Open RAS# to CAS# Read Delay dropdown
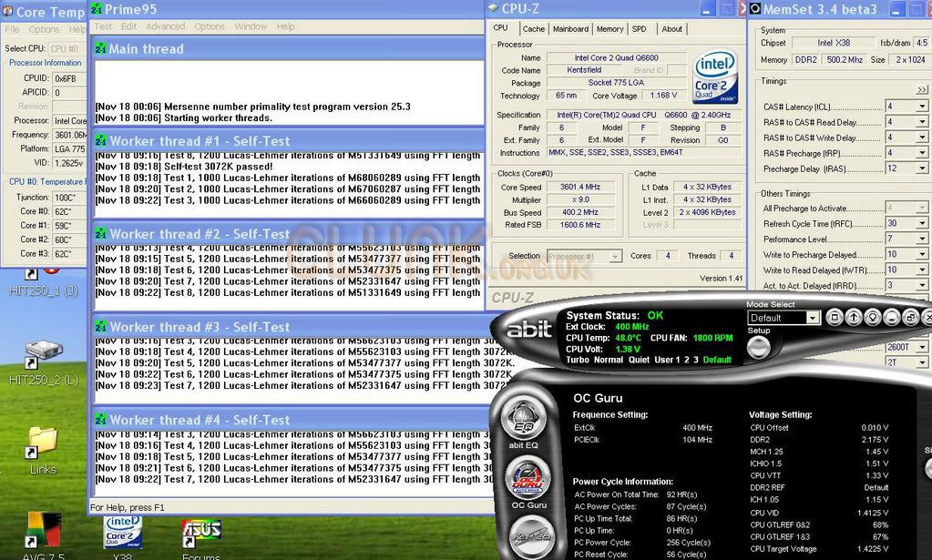Image resolution: width=932 pixels, height=560 pixels. (922, 122)
